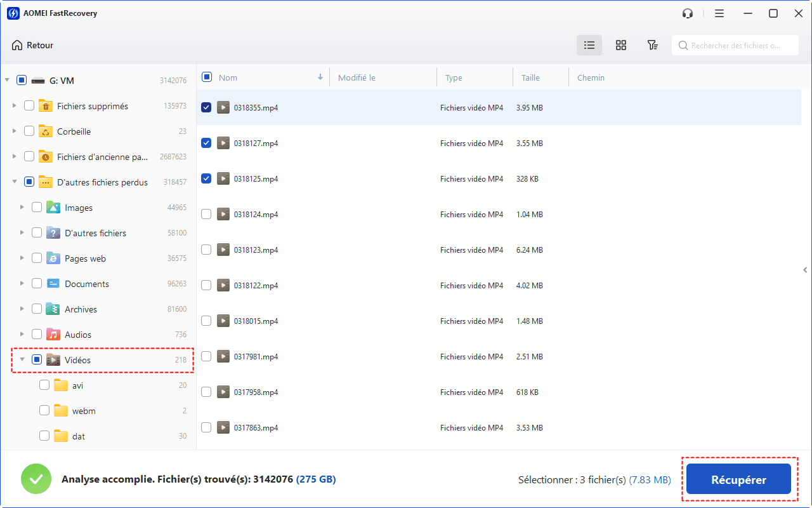This screenshot has width=812, height=508.
Task: Click video icon of 0318124.mp4
Action: (x=223, y=215)
